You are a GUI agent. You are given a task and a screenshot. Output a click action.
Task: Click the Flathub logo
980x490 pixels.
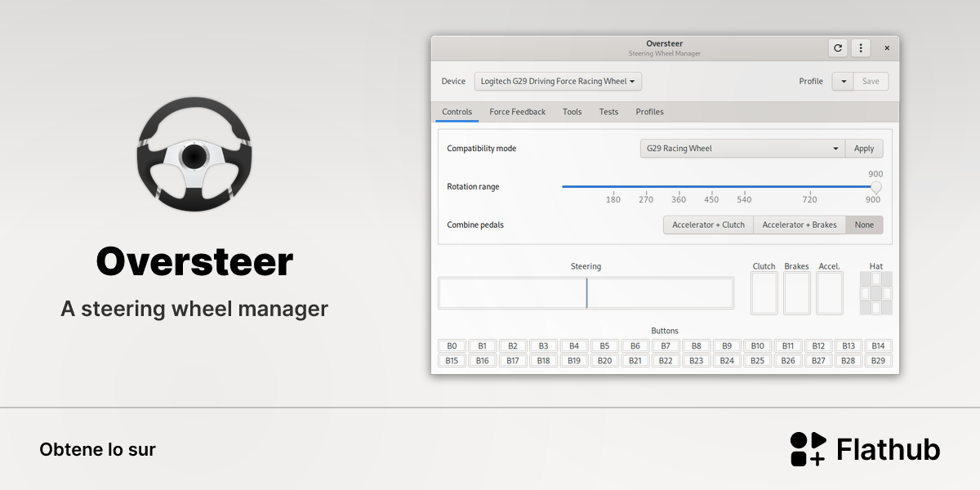865,449
